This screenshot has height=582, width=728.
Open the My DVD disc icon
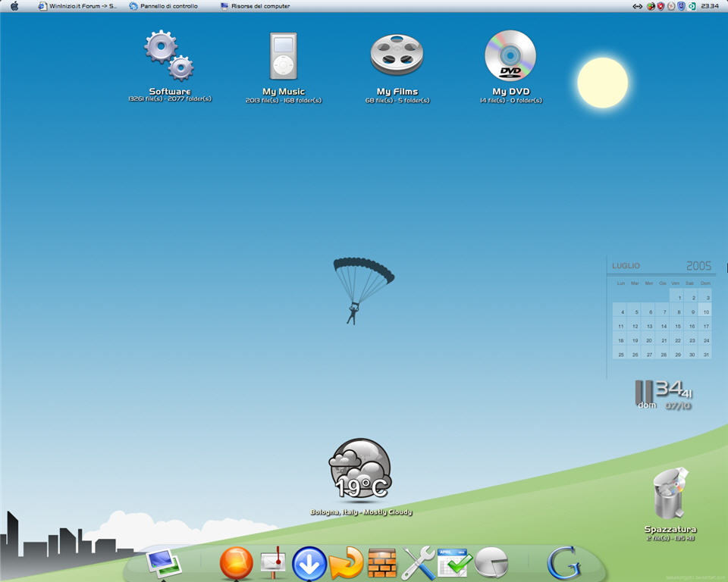(510, 56)
